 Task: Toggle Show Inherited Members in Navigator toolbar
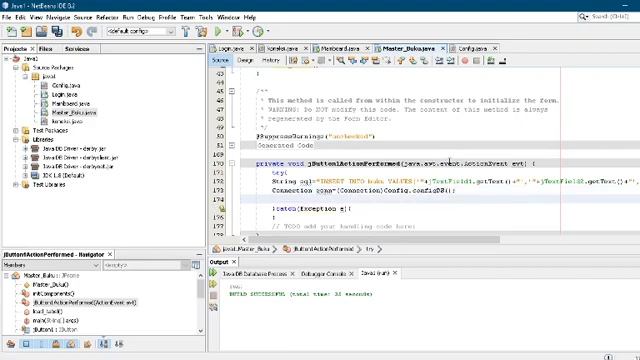pyautogui.click(x=11, y=344)
